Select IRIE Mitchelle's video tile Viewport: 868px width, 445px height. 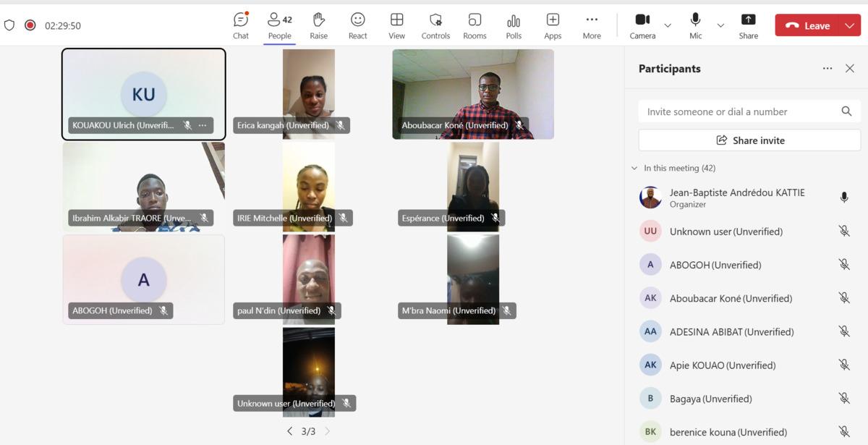(x=309, y=187)
